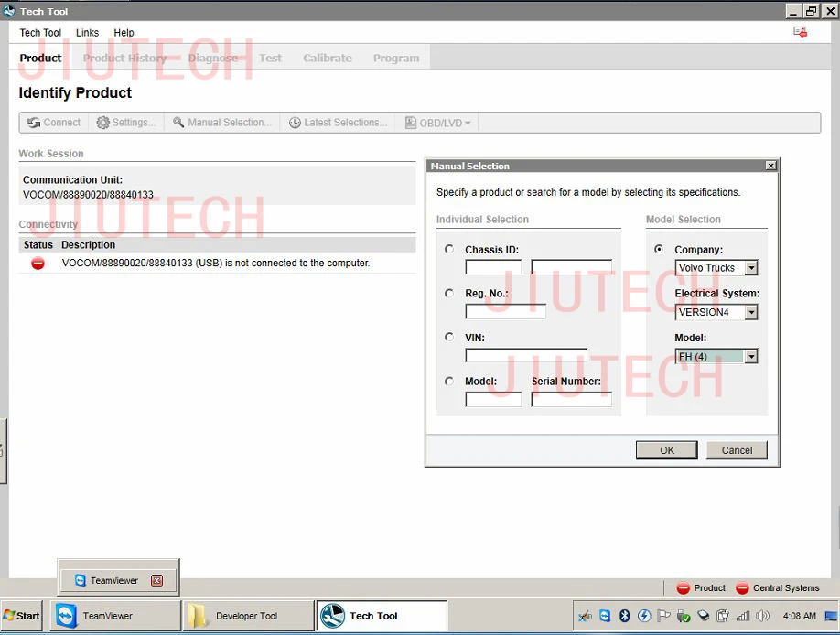Select the VIN radio button

(x=449, y=337)
